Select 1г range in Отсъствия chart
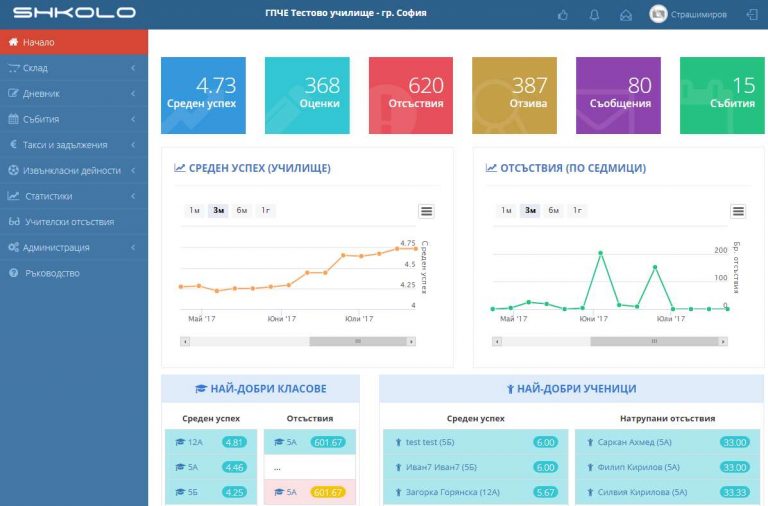Screen dimensions: 768x506 pyautogui.click(x=578, y=210)
